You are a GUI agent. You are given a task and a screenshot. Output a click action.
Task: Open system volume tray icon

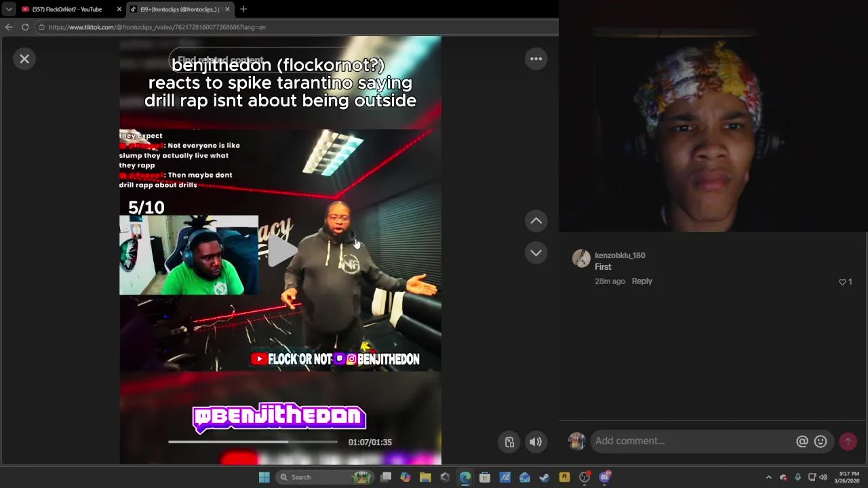(x=823, y=477)
